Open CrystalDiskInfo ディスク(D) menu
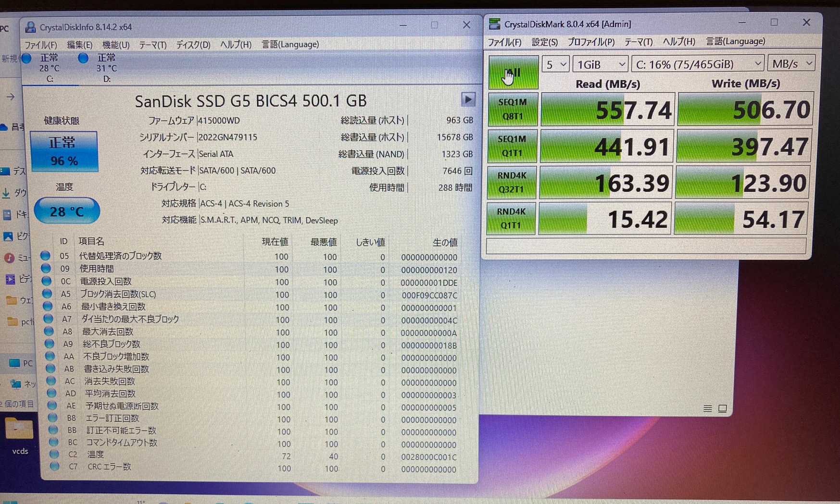Screen dimensions: 840x504 193,45
